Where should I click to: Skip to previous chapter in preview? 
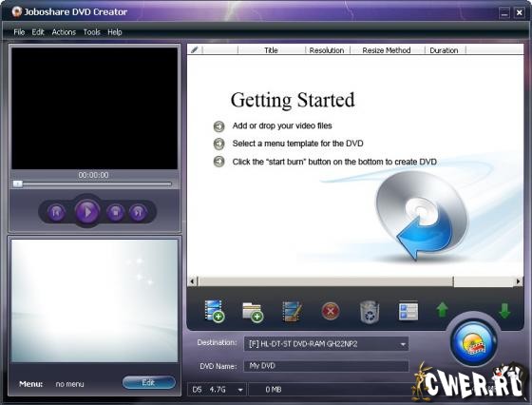pos(56,213)
